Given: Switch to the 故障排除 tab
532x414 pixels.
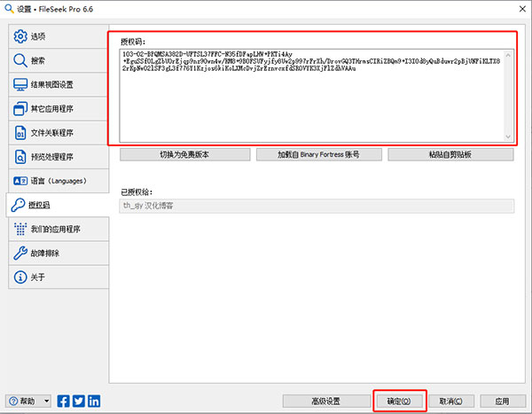Looking at the screenshot, I should pos(59,254).
